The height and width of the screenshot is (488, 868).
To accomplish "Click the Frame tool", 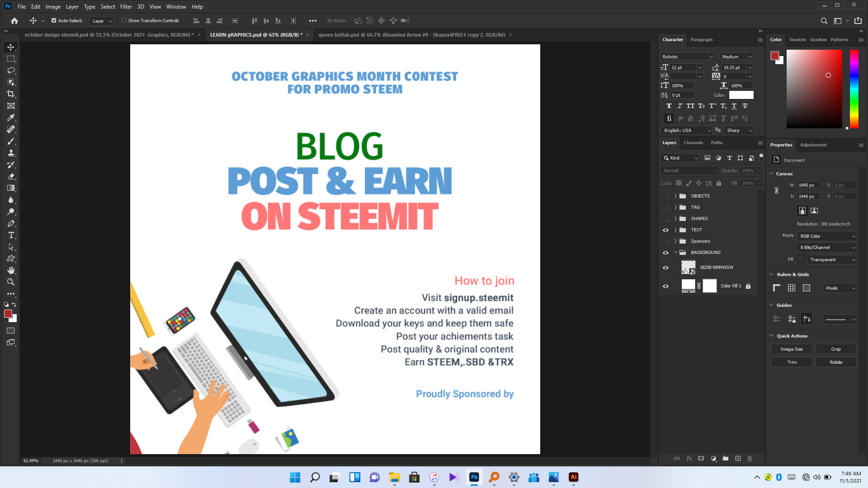I will tap(11, 106).
